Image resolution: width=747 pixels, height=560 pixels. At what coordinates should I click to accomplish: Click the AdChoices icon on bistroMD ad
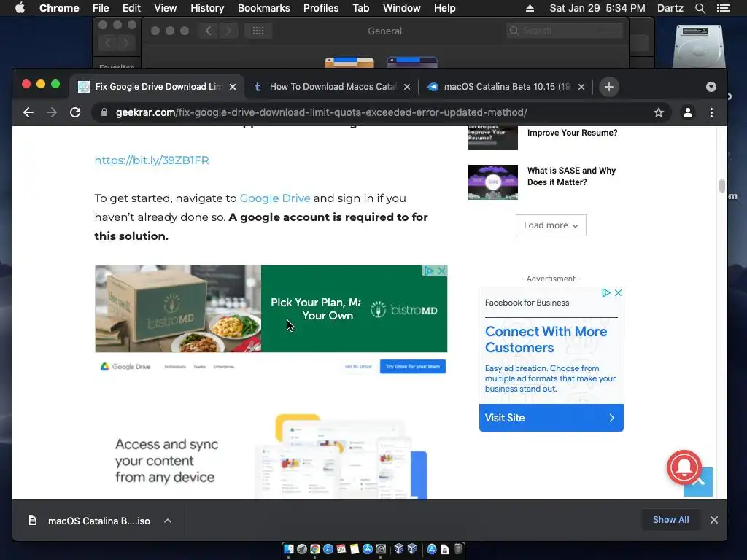pyautogui.click(x=429, y=271)
